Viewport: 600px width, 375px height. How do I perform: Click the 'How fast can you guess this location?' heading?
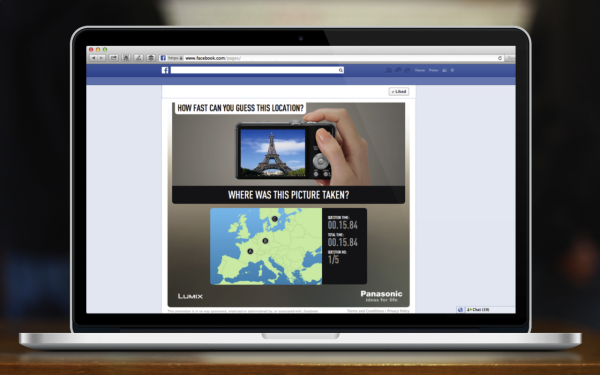[x=240, y=108]
